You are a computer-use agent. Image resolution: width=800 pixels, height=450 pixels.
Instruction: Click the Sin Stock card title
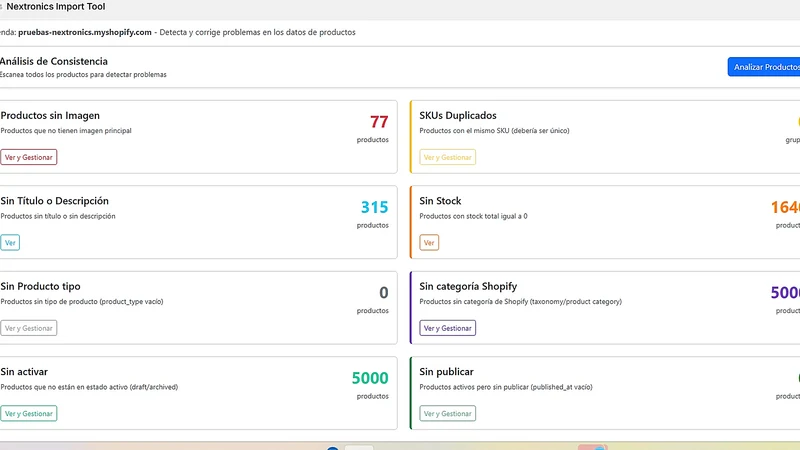440,201
